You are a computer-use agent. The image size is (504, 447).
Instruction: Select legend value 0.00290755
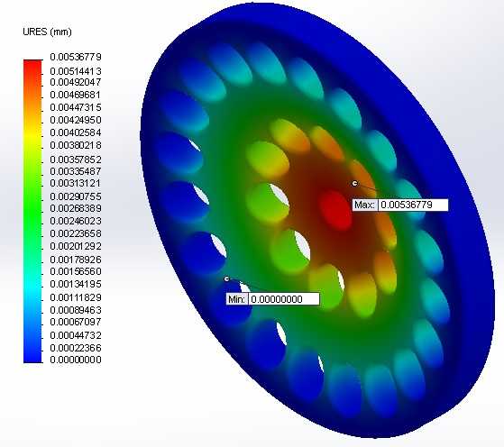[x=76, y=196]
